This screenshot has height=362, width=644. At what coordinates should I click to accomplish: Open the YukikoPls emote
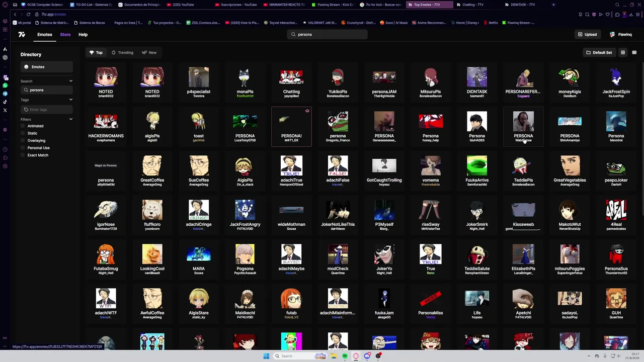pos(338,82)
